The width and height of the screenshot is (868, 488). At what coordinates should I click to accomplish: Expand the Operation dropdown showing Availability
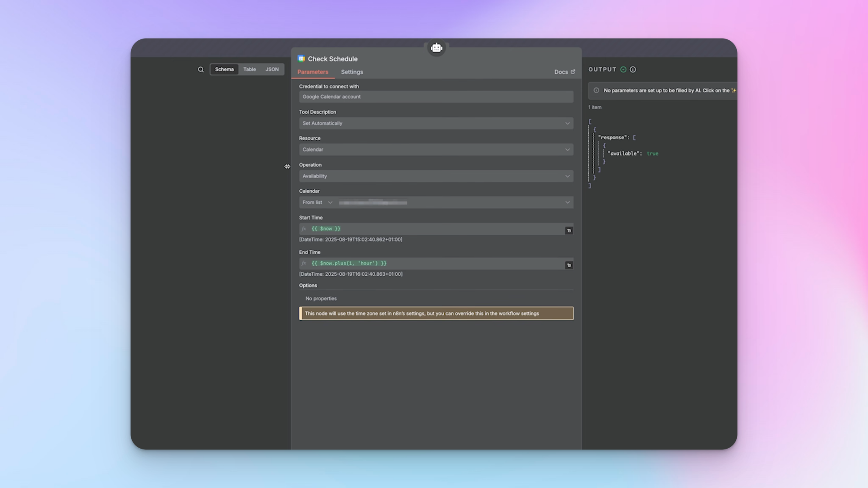tap(436, 176)
